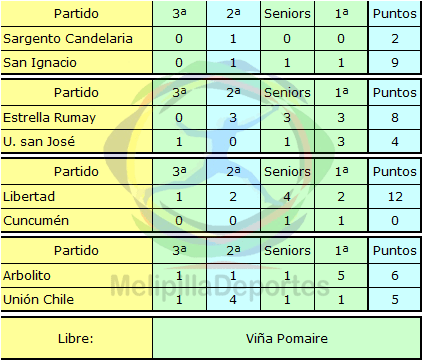Click the first table's Puntos header
The width and height of the screenshot is (422, 360).
pyautogui.click(x=395, y=13)
